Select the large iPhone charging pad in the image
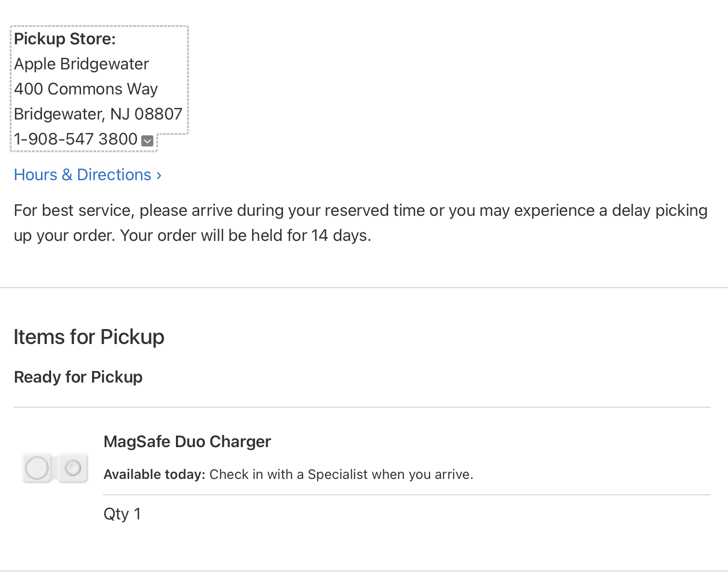Image resolution: width=728 pixels, height=583 pixels. [37, 467]
